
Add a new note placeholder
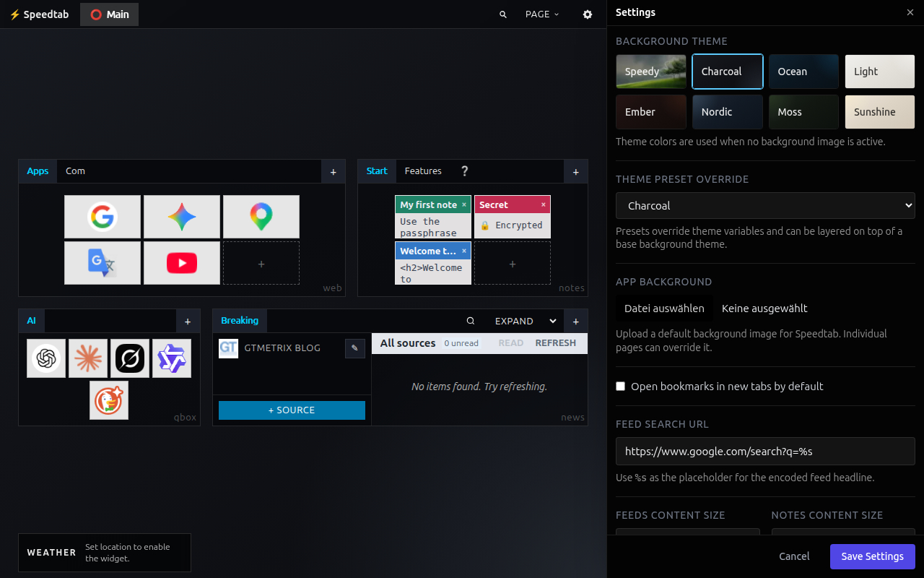pos(513,264)
